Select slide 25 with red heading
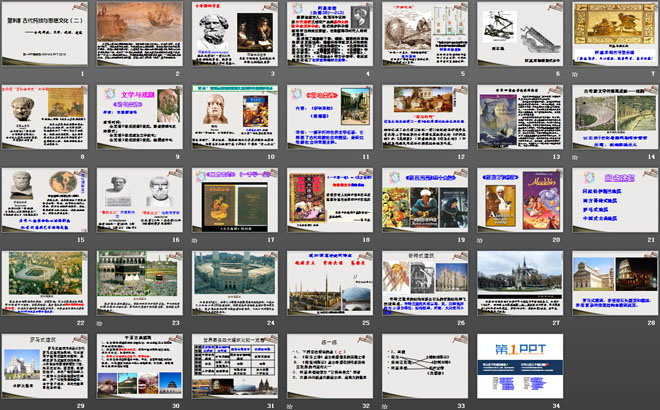The height and width of the screenshot is (410, 660). point(330,283)
